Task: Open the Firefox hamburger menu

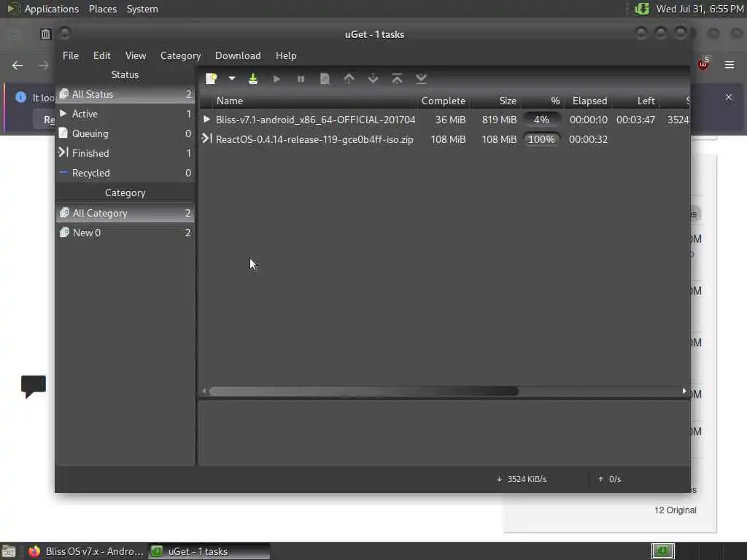Action: [729, 65]
